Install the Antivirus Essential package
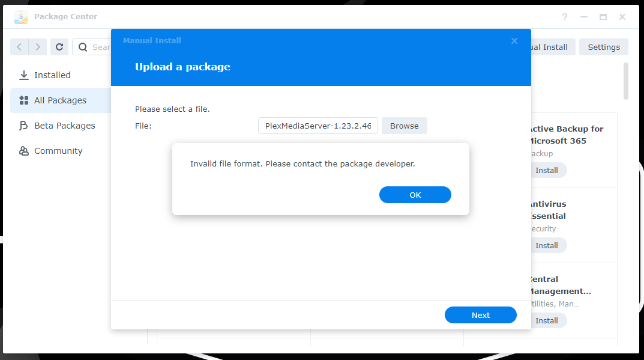 coord(547,245)
